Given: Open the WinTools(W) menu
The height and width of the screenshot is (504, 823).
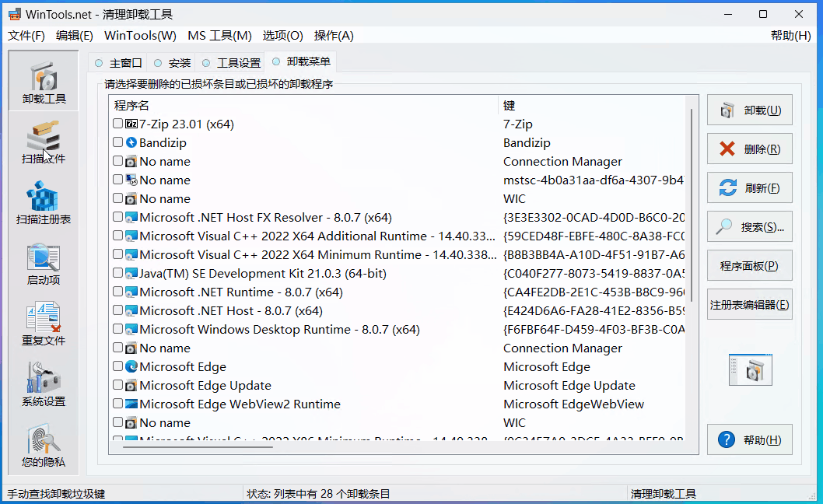Looking at the screenshot, I should click(x=140, y=36).
